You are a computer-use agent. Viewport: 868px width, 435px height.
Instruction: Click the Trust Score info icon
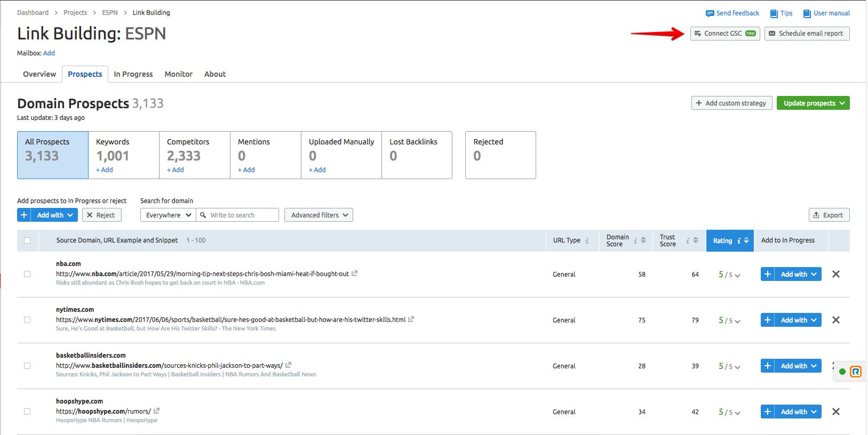tap(688, 241)
